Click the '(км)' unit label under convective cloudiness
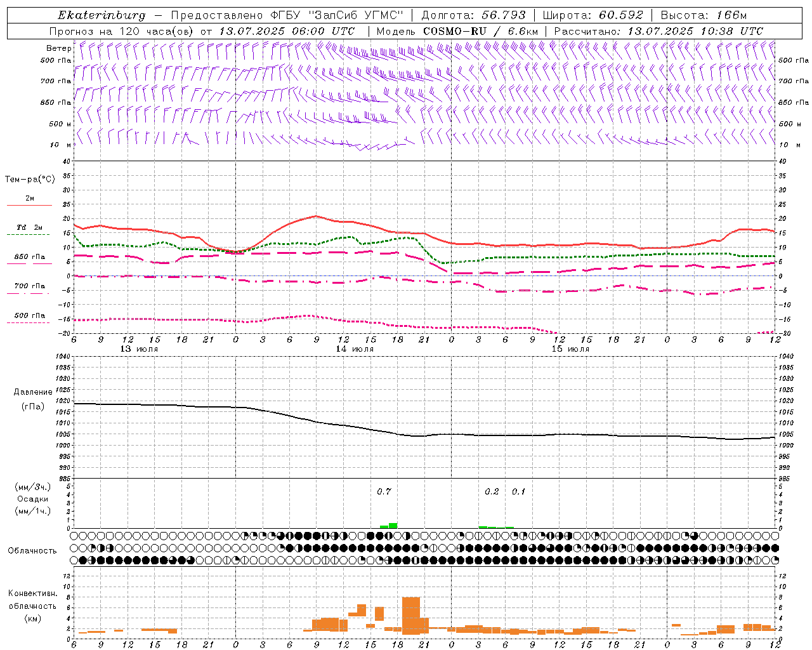The height and width of the screenshot is (650, 812). click(32, 618)
